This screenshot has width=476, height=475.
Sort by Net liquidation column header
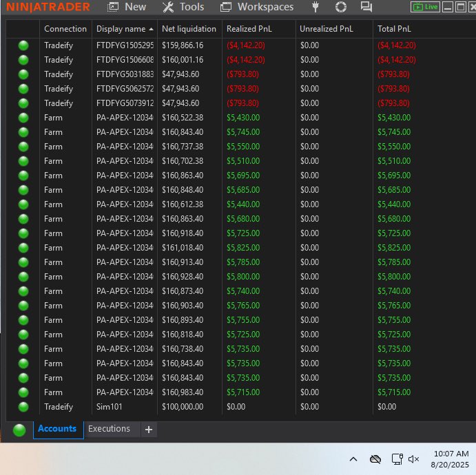(189, 29)
